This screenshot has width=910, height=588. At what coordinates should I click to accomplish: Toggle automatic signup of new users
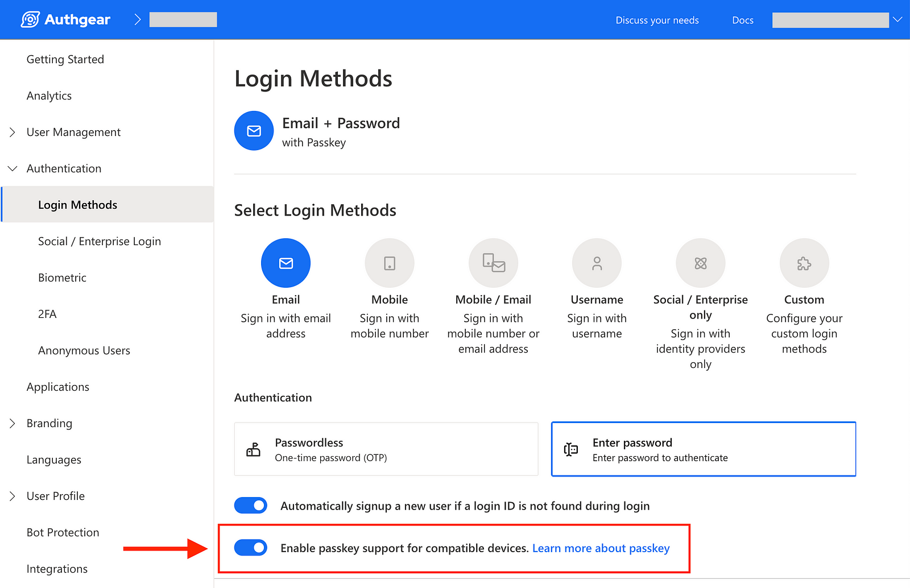(251, 506)
